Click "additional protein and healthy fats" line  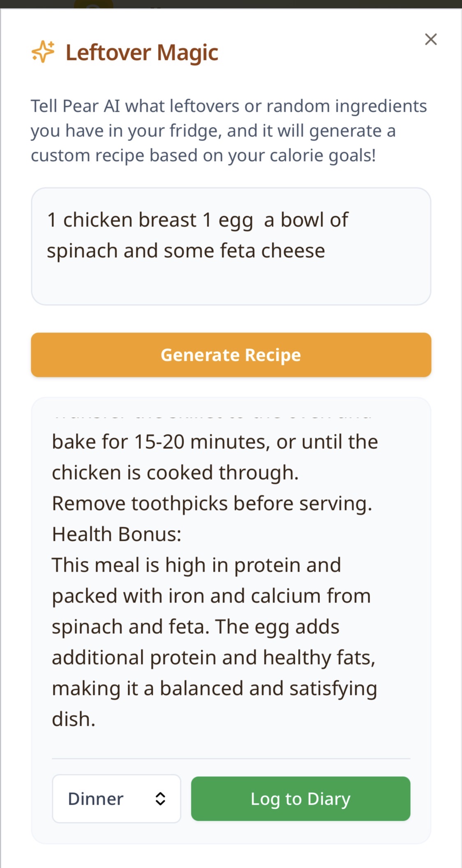pyautogui.click(x=213, y=658)
